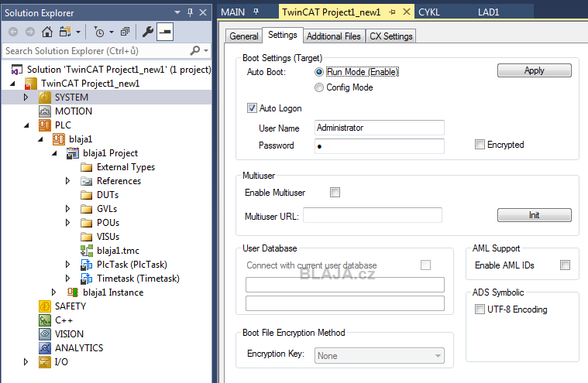This screenshot has height=383, width=588.
Task: Expand the POUs folder
Action: coord(67,222)
